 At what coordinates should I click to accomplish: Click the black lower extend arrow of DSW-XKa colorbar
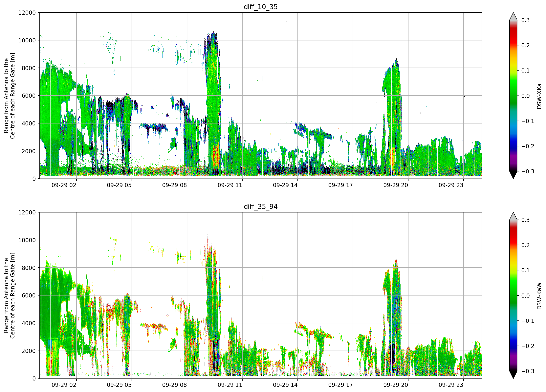click(513, 174)
